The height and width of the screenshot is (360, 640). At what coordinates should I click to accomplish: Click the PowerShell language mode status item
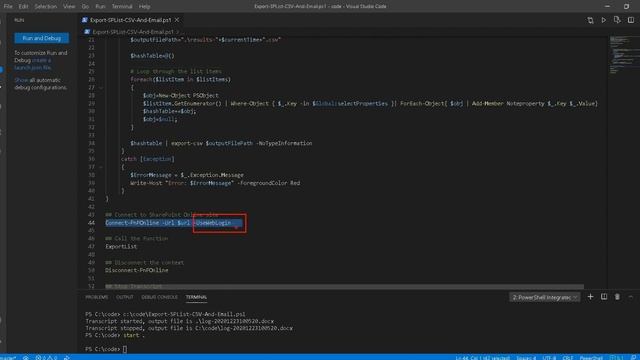point(591,358)
